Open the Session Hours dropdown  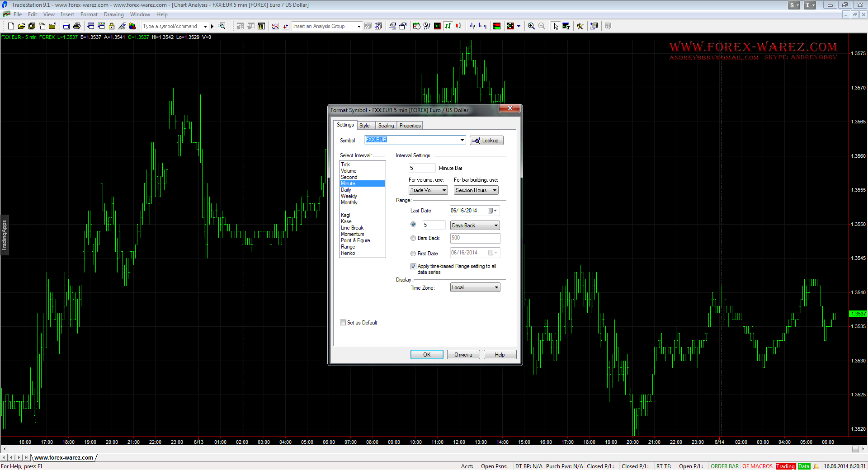point(476,190)
